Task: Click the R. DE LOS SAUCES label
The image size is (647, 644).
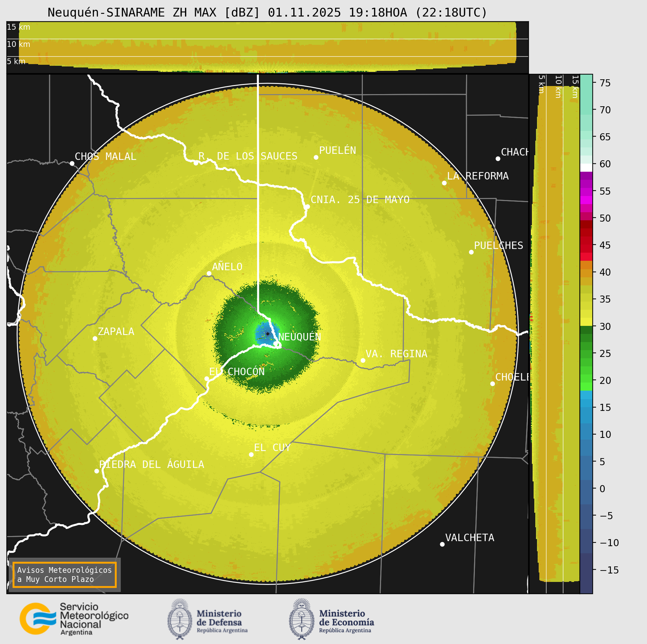Action: coord(248,156)
